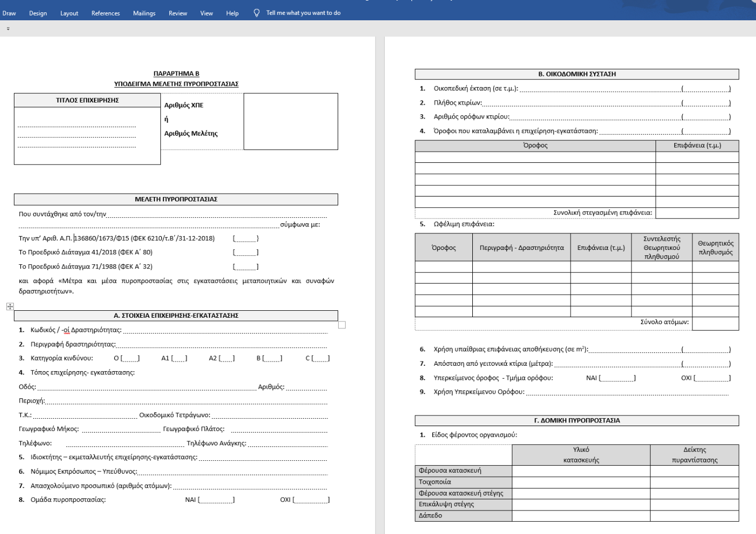Open the Review tab
The width and height of the screenshot is (756, 534).
coord(178,13)
